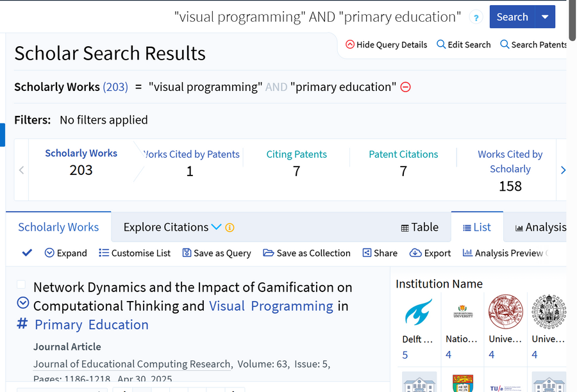The image size is (577, 392).
Task: Click the select-all checkmark icon
Action: [x=27, y=253]
